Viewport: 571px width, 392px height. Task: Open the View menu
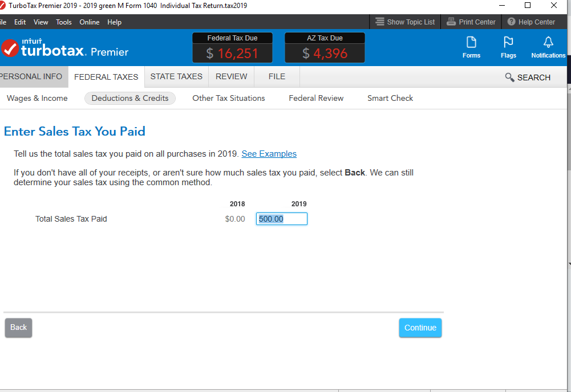point(41,22)
